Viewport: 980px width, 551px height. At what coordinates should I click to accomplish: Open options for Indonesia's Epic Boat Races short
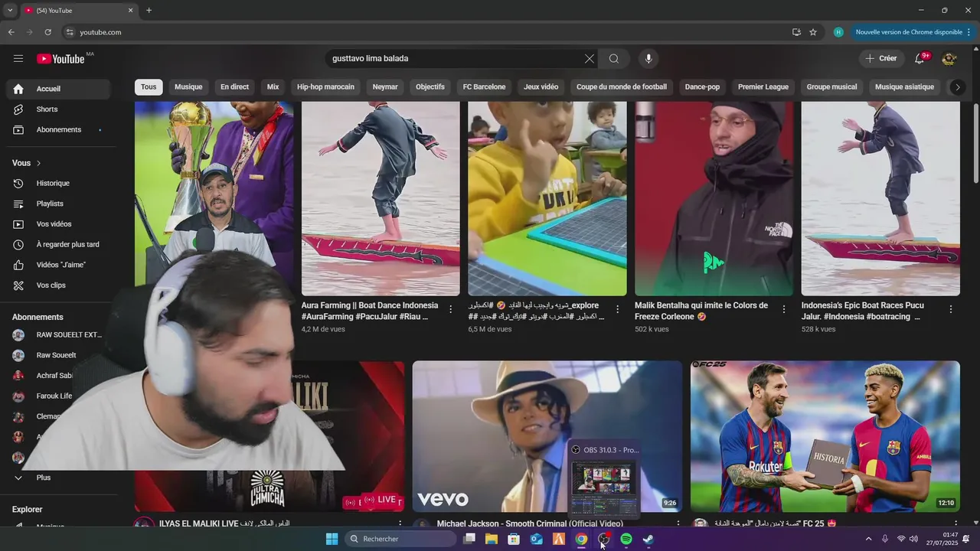point(951,309)
